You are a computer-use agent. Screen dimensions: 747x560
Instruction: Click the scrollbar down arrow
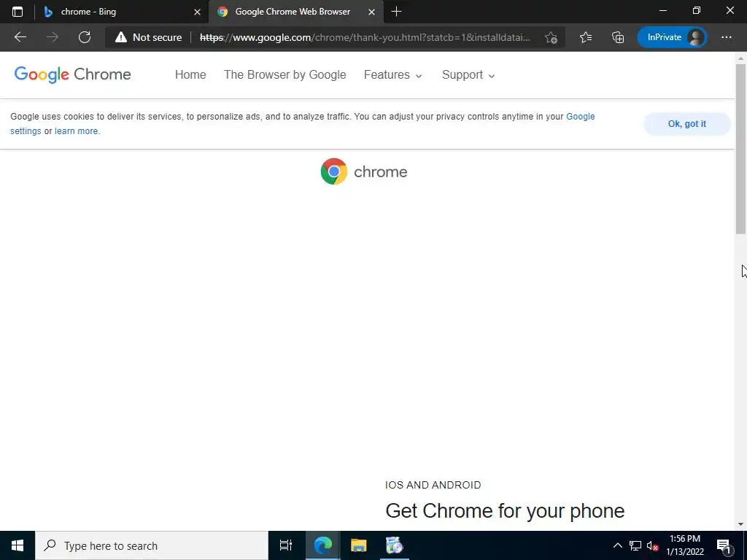[740, 524]
